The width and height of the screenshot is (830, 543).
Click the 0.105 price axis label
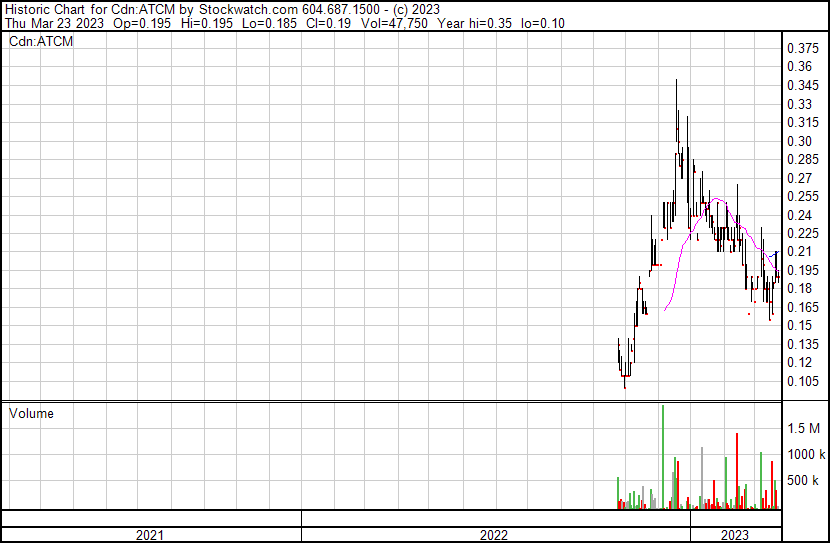(x=802, y=381)
